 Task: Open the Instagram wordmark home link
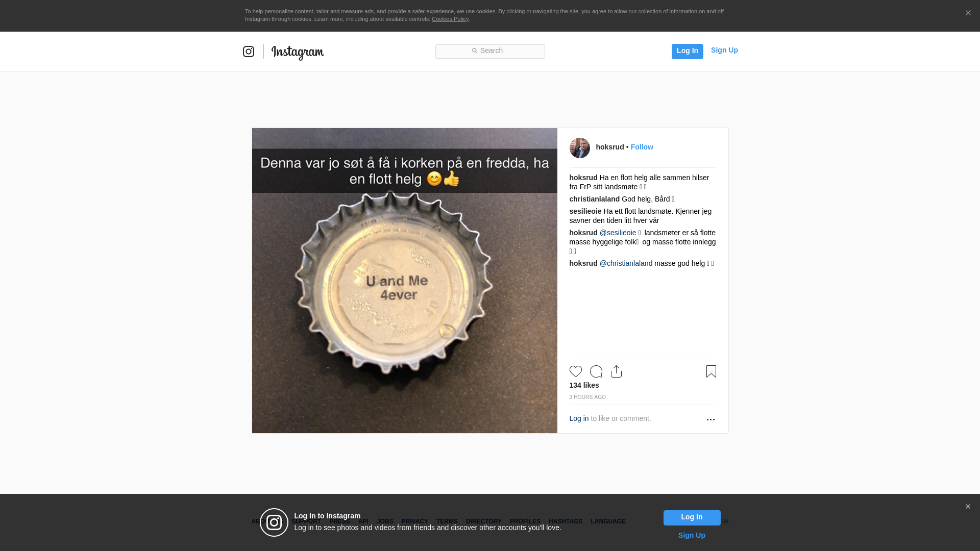(298, 52)
